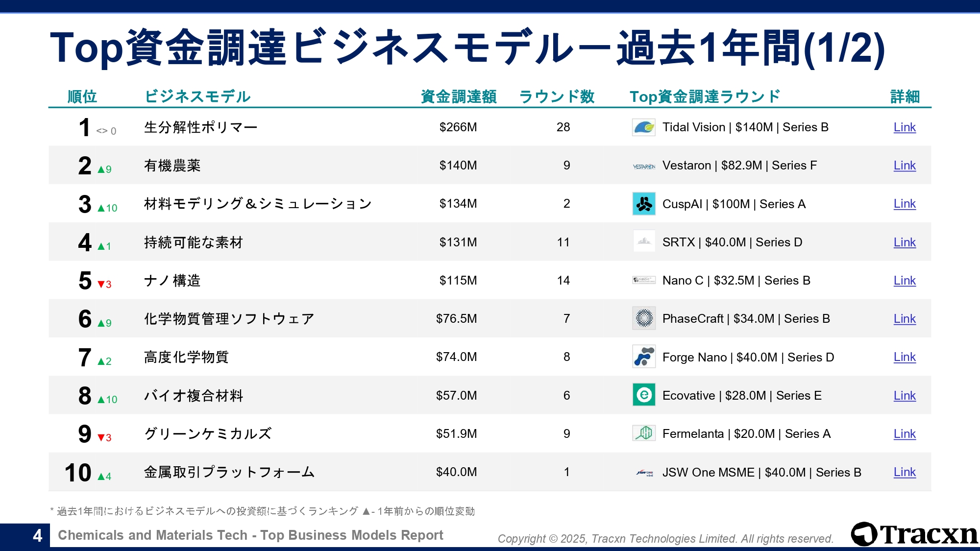Click the PhaseCraft circular logo
This screenshot has width=980, height=551.
pos(644,318)
